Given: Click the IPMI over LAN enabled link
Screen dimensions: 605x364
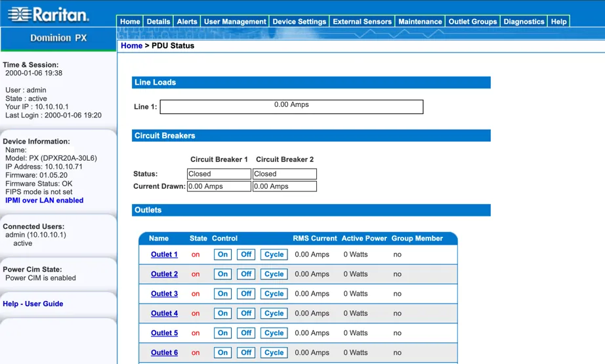Looking at the screenshot, I should 45,201.
